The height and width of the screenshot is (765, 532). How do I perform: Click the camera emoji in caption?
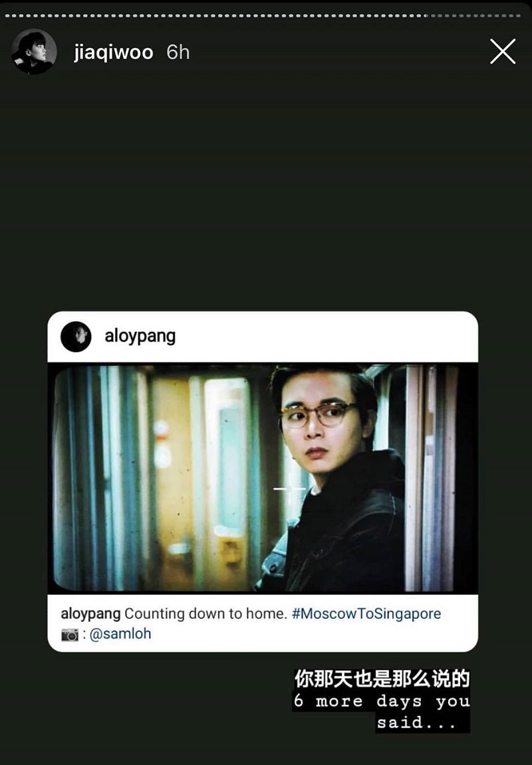[70, 635]
